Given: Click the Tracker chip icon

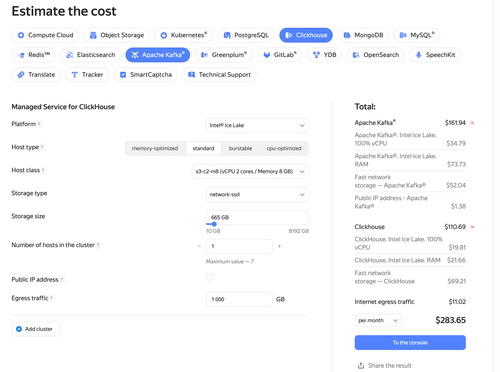Looking at the screenshot, I should click(x=75, y=75).
